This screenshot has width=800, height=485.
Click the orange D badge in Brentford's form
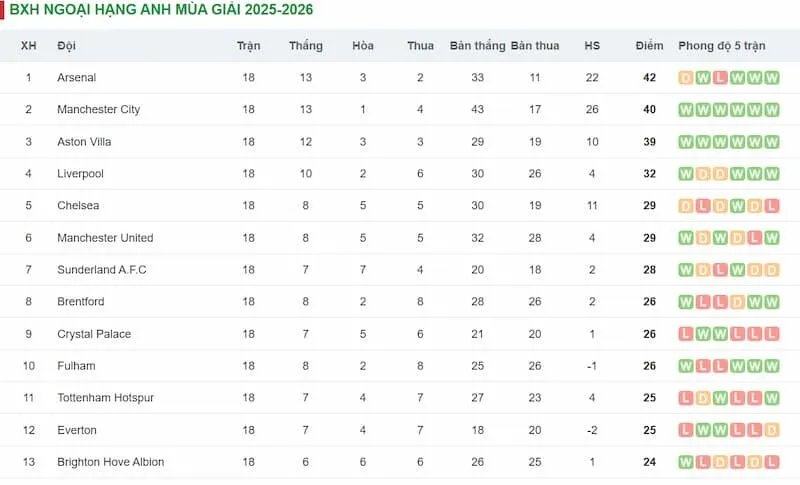pos(737,302)
